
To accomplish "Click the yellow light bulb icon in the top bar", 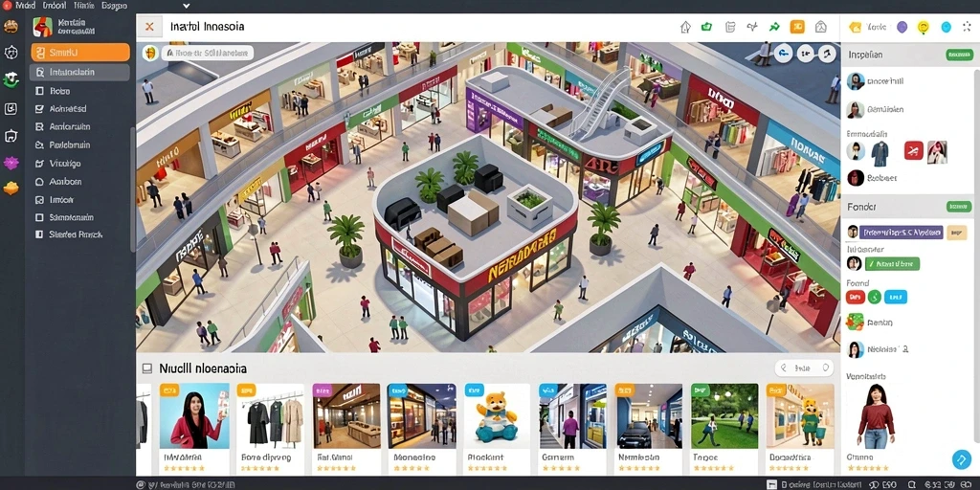I will (x=924, y=27).
